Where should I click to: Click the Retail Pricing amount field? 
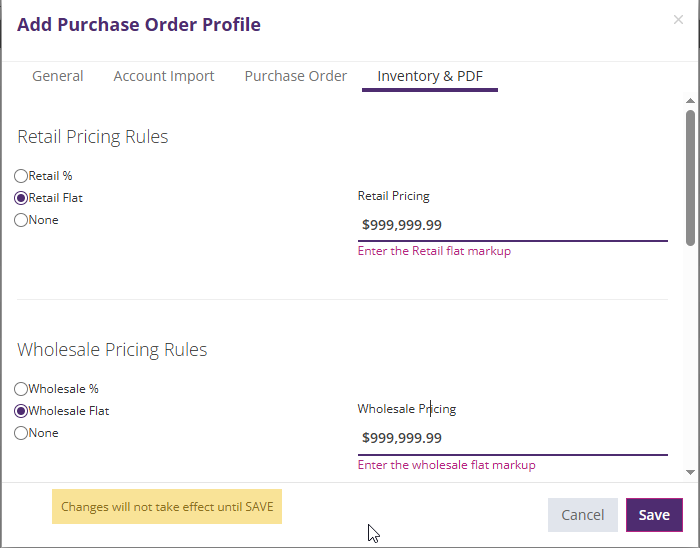[x=512, y=225]
